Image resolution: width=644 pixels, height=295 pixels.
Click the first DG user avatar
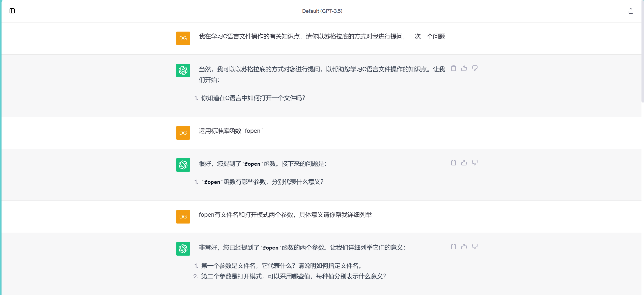coord(183,38)
